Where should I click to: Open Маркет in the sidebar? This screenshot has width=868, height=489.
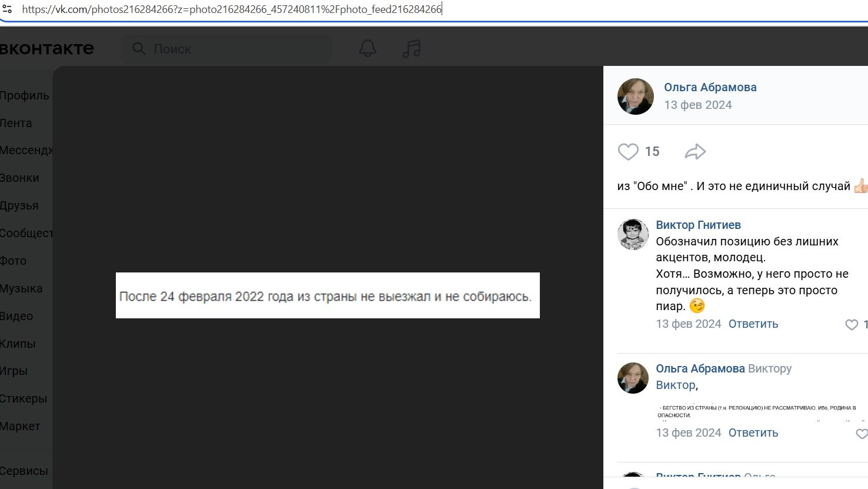20,426
